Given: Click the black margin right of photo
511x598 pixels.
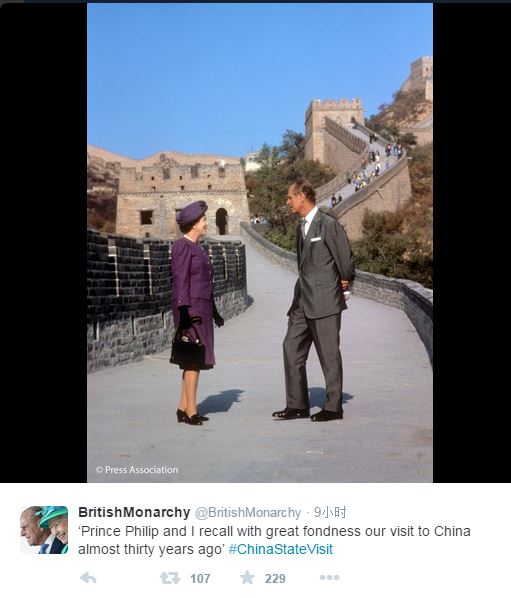Looking at the screenshot, I should point(472,244).
